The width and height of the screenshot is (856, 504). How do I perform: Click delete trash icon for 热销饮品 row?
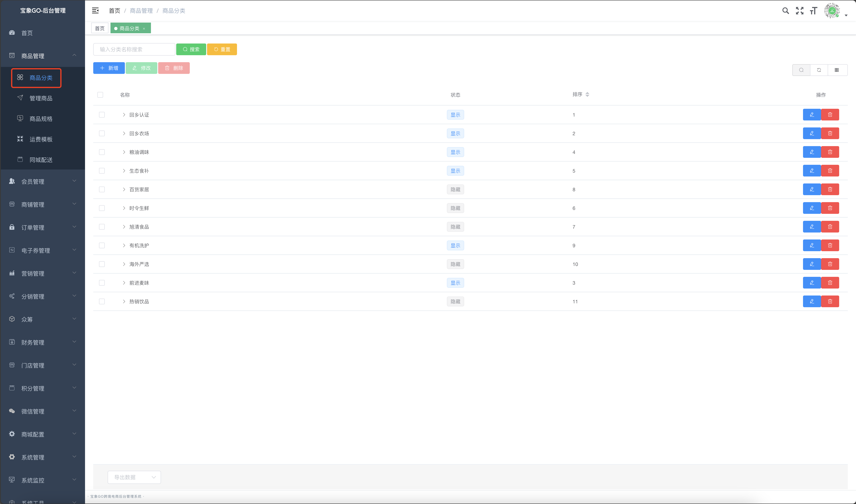coord(830,302)
